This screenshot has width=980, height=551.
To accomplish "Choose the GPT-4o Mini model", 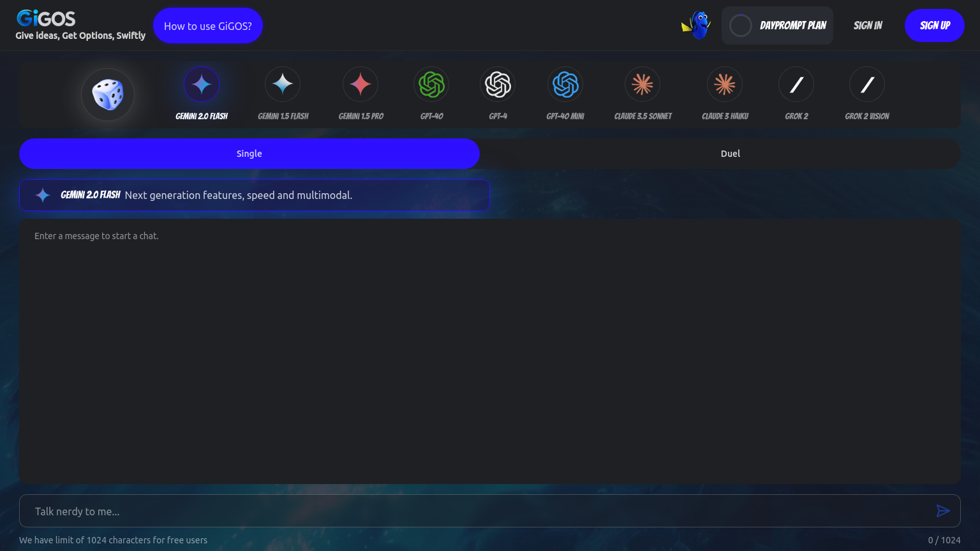I will click(x=565, y=85).
